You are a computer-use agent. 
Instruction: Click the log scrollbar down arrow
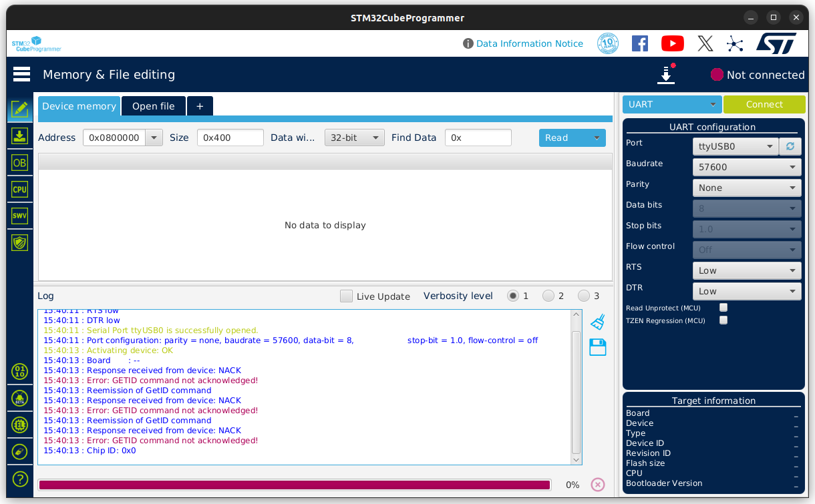point(577,459)
